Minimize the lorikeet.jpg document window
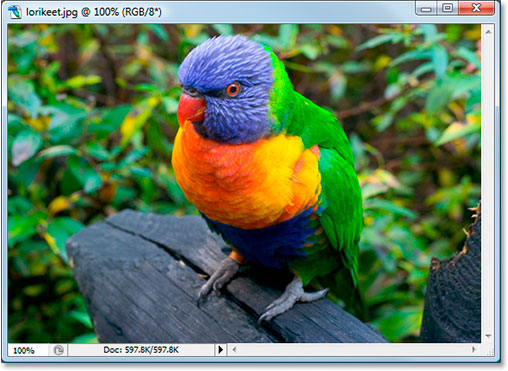Image resolution: width=508 pixels, height=371 pixels. 426,8
